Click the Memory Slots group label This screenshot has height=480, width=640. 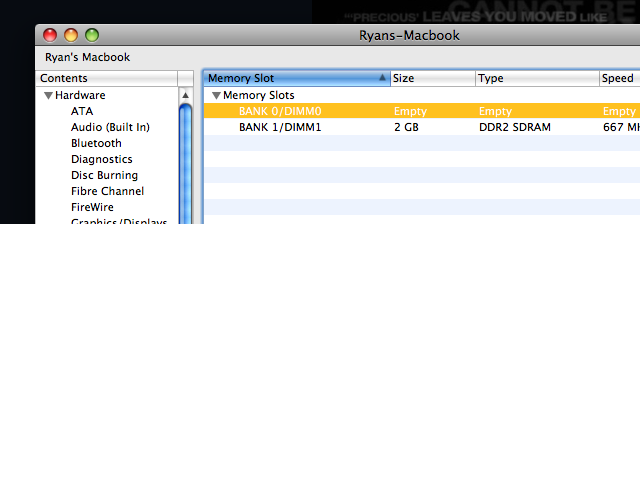[x=258, y=96]
